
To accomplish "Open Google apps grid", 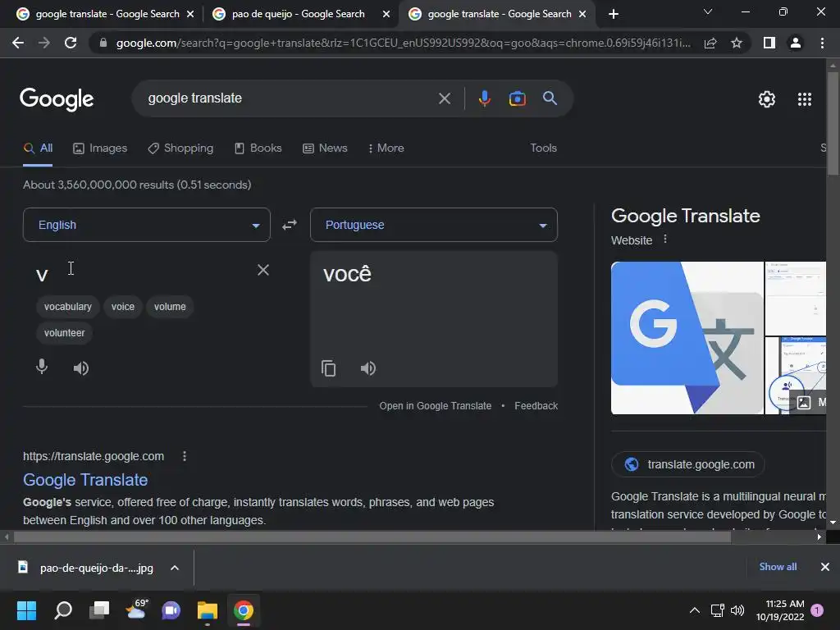I will click(x=805, y=99).
